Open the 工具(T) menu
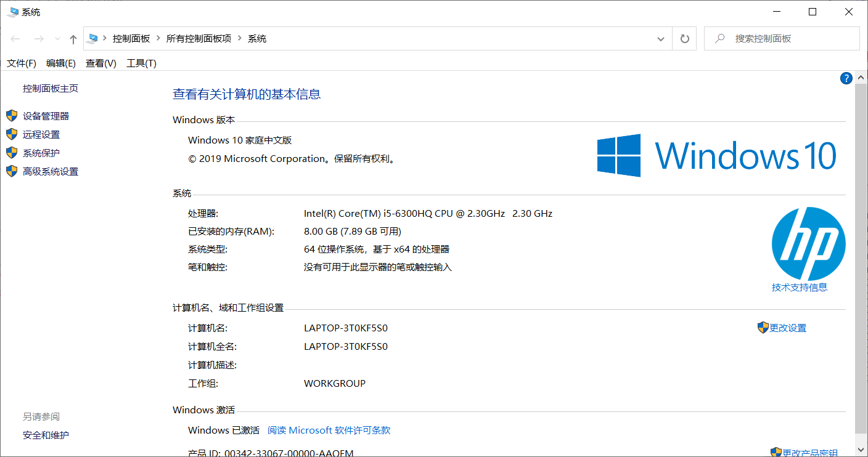The image size is (868, 457). (x=141, y=63)
